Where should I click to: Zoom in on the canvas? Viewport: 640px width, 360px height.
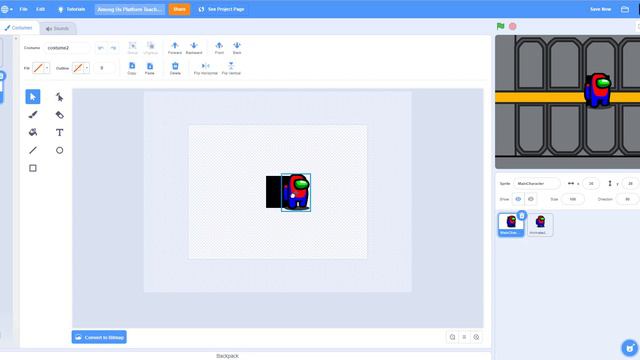[x=476, y=337]
